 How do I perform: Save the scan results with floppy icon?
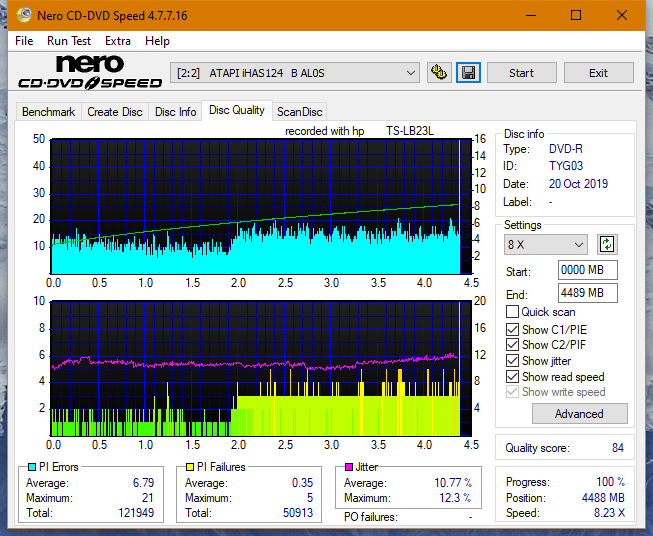click(x=469, y=73)
